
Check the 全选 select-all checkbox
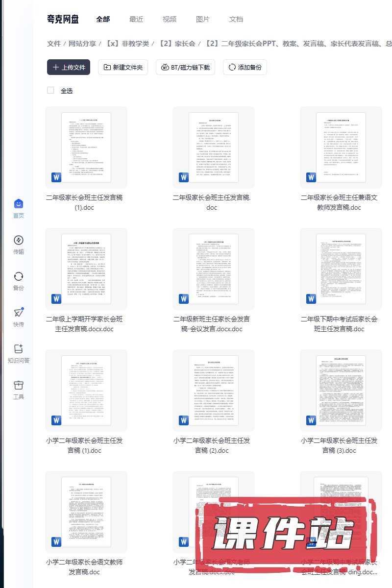50,90
